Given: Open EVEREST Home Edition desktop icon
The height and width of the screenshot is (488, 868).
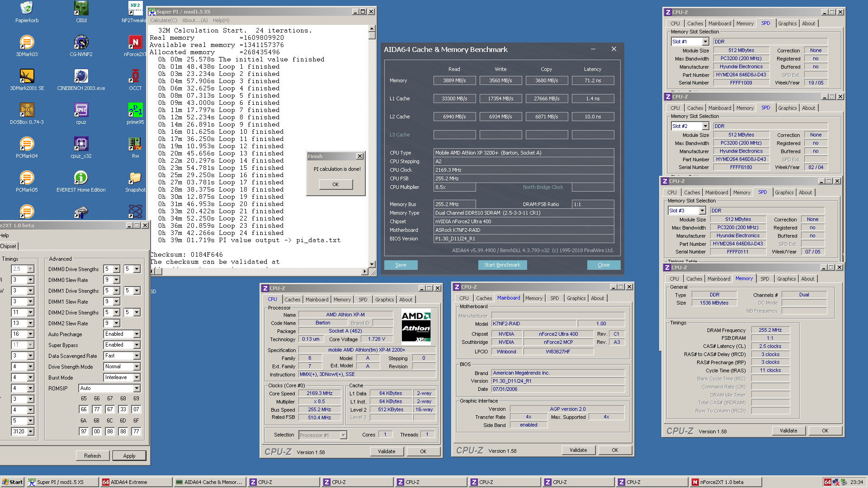Looking at the screenshot, I should point(81,182).
